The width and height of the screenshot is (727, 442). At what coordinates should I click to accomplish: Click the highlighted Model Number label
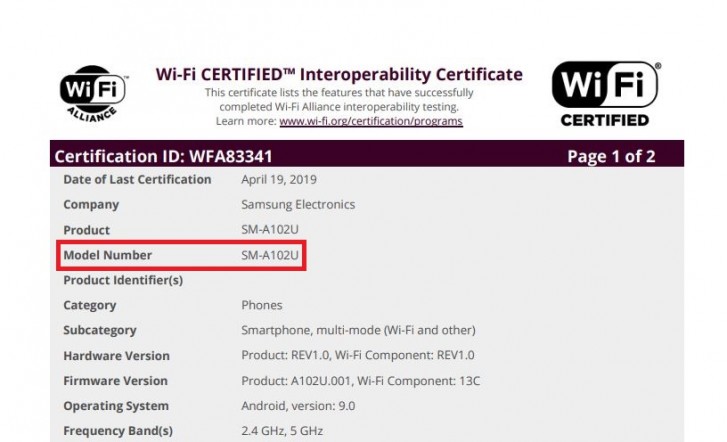[x=108, y=256]
